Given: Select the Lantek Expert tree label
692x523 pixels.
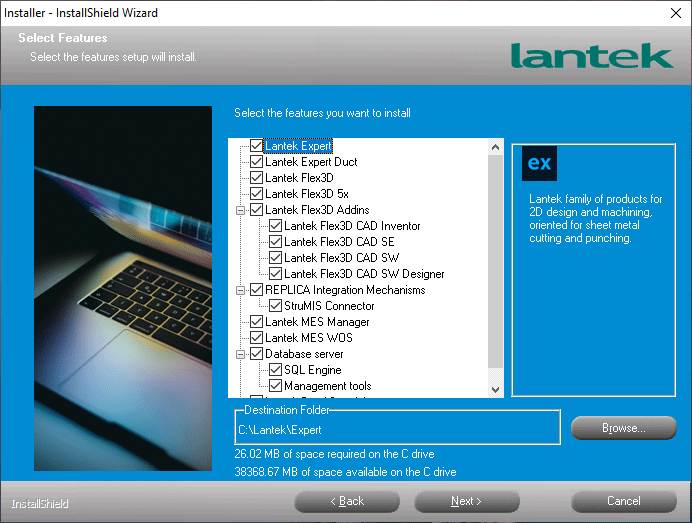Looking at the screenshot, I should (298, 146).
